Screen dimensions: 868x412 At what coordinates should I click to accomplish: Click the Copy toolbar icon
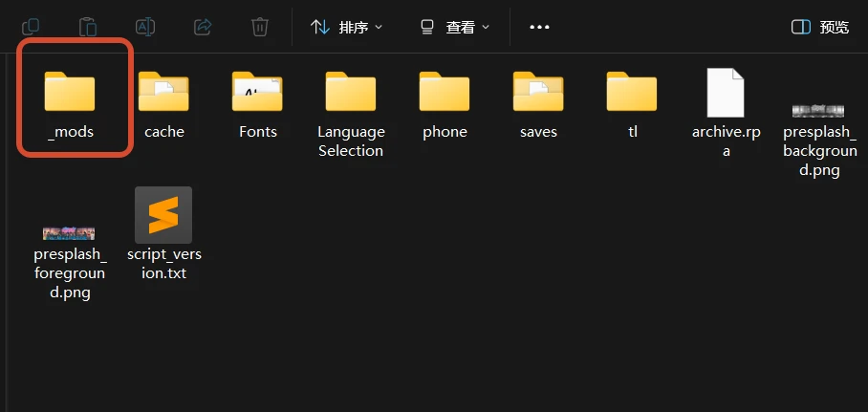[x=31, y=27]
